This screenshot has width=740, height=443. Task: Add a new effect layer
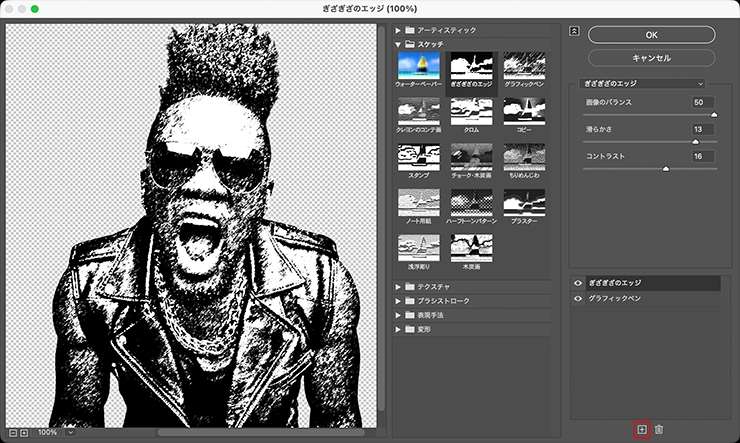click(642, 429)
